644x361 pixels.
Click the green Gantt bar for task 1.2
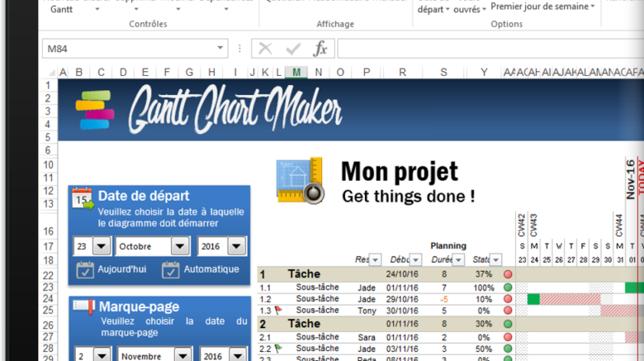coord(533,299)
